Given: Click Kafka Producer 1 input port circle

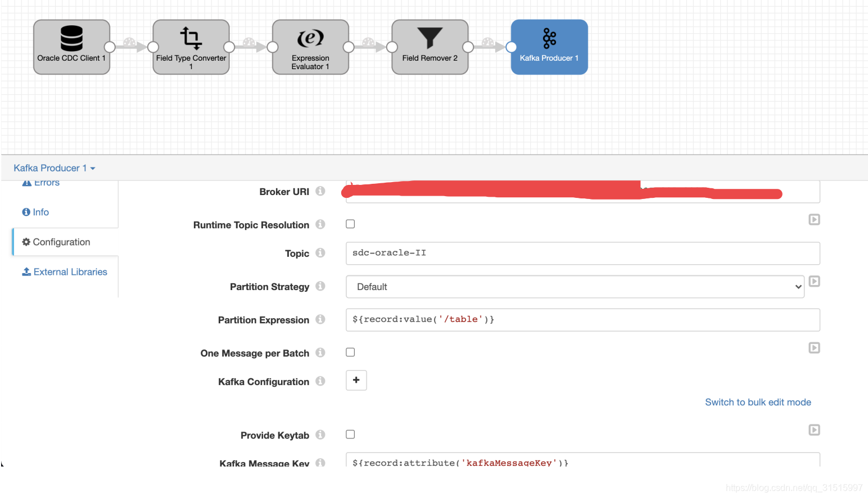Looking at the screenshot, I should (511, 47).
